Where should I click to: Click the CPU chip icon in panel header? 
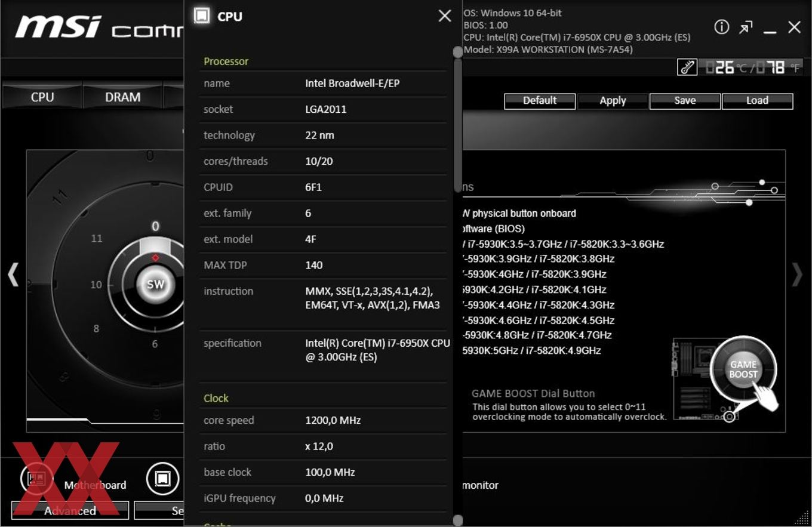pos(202,16)
